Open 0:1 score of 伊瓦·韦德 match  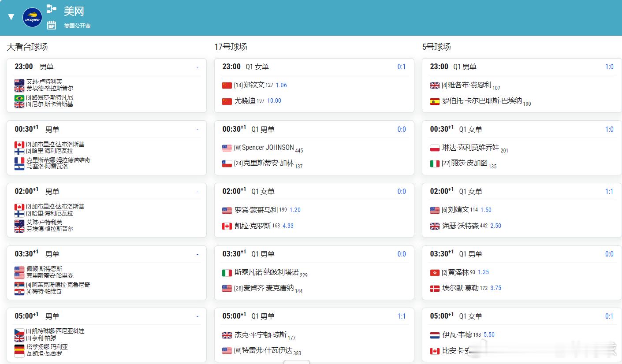point(609,316)
